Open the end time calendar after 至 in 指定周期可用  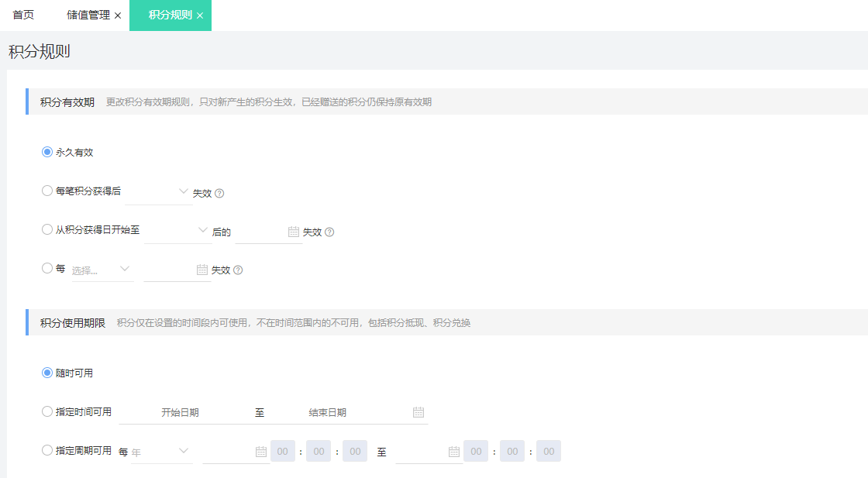point(454,450)
